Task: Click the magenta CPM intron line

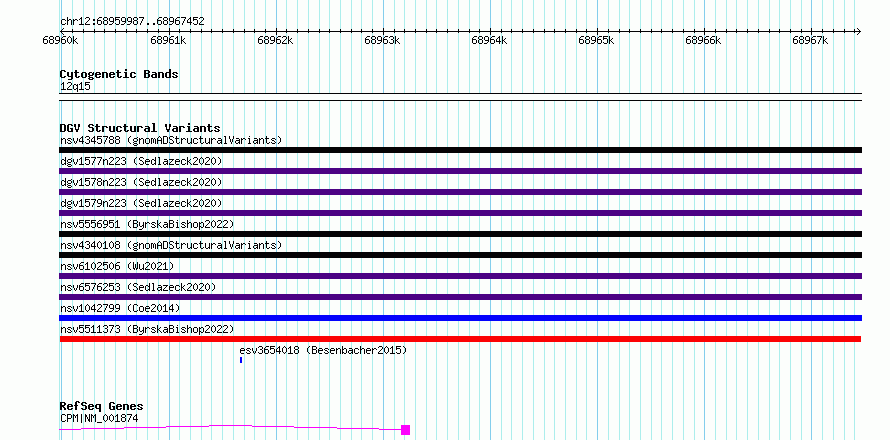Action: coord(230,427)
